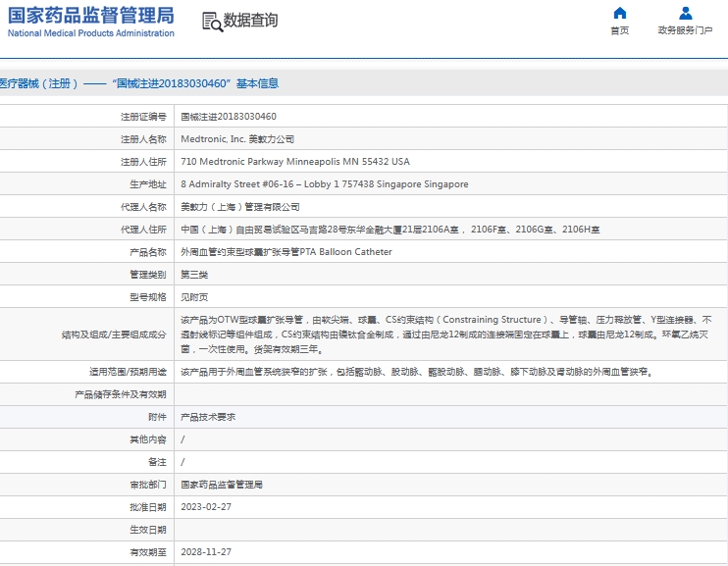
Task: Click the expiry date 2028-11-27
Action: pos(206,552)
